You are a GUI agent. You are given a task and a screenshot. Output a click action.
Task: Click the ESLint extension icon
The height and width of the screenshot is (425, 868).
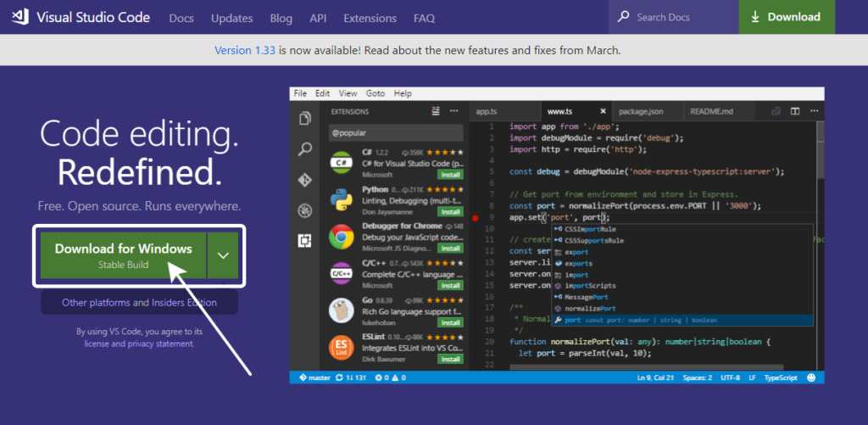click(342, 348)
